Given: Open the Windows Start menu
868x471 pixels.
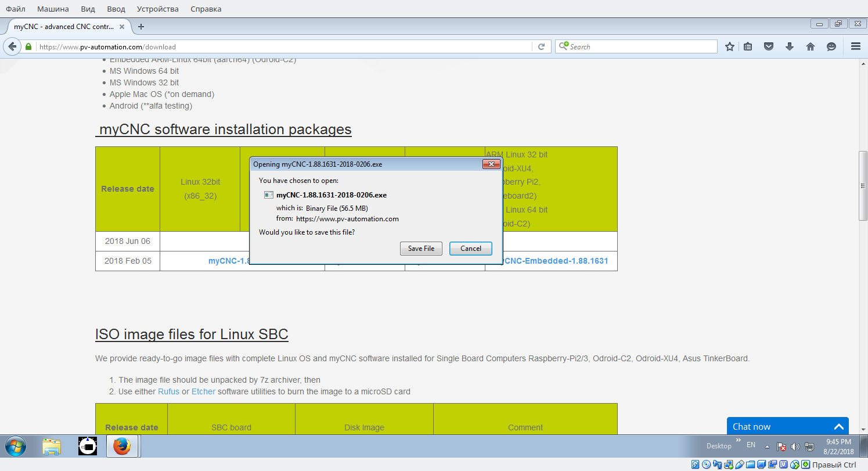Looking at the screenshot, I should point(16,446).
